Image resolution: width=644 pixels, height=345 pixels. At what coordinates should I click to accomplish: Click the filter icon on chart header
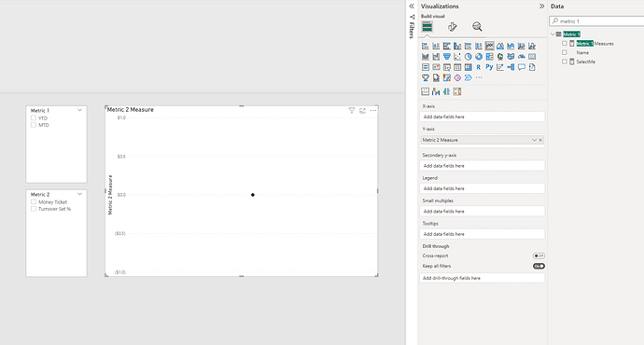pyautogui.click(x=352, y=110)
